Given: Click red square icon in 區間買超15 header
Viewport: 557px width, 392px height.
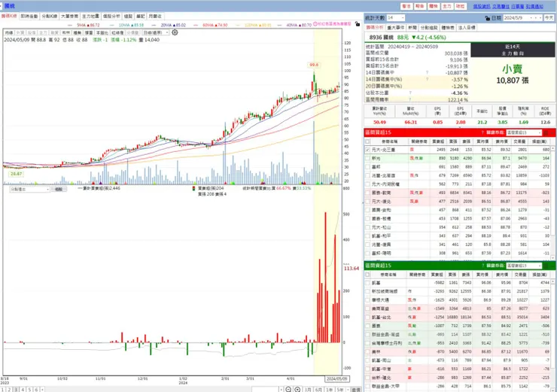Looking at the screenshot, I should 546,132.
